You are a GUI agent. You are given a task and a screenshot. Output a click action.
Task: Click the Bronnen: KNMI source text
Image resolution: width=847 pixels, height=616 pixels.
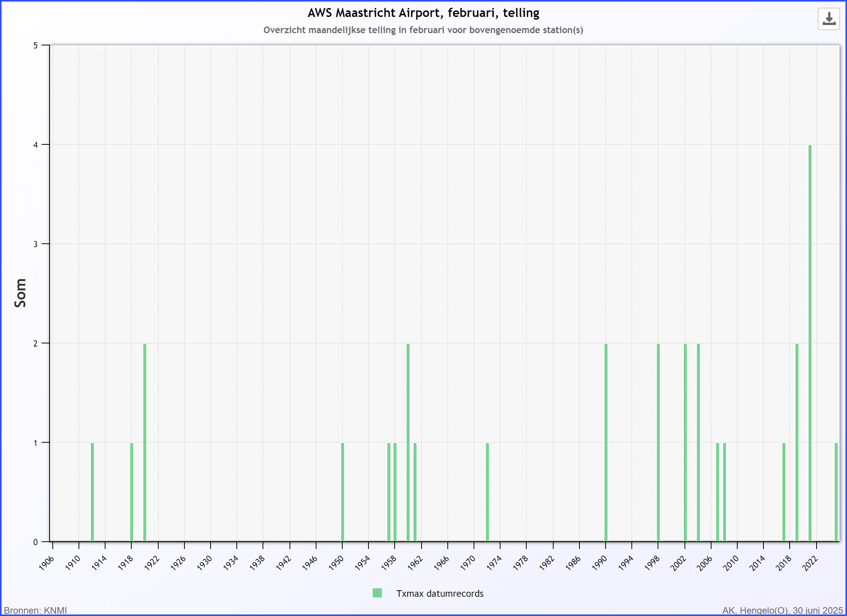coord(35,611)
